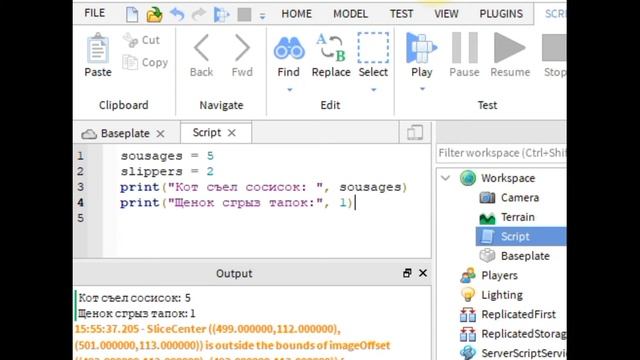
Task: Click the Workspace globe icon
Action: tap(468, 178)
